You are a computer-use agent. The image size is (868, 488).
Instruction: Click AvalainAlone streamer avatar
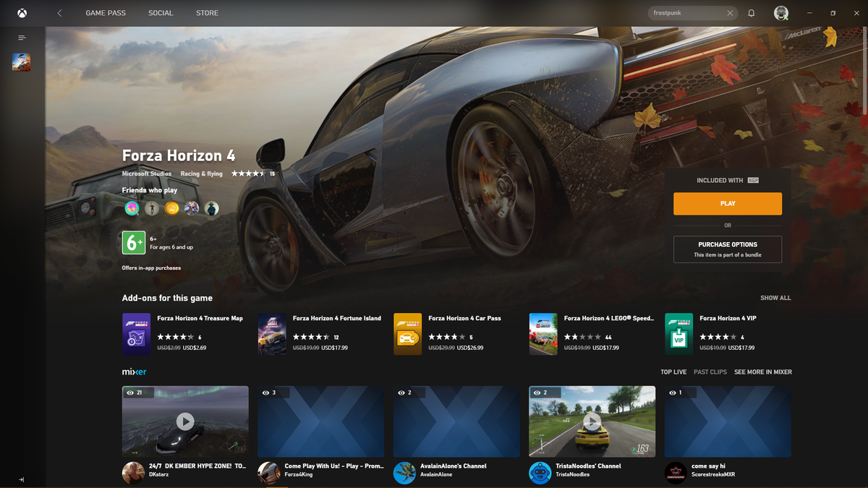tap(404, 473)
